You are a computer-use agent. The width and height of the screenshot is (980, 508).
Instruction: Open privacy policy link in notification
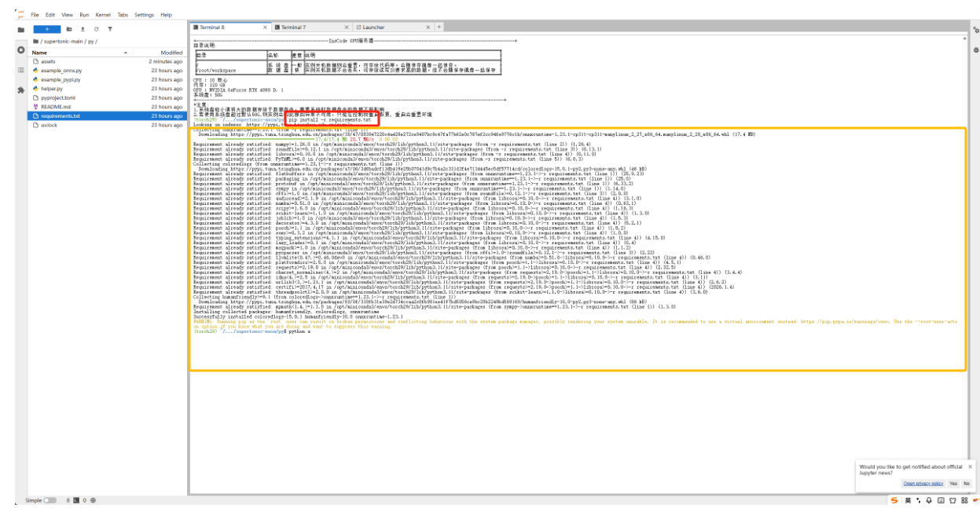point(923,484)
